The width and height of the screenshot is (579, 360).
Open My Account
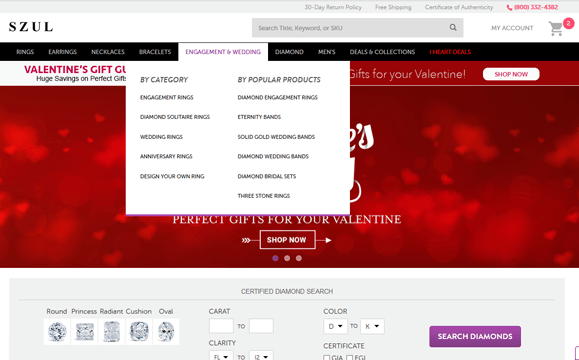[x=512, y=28]
